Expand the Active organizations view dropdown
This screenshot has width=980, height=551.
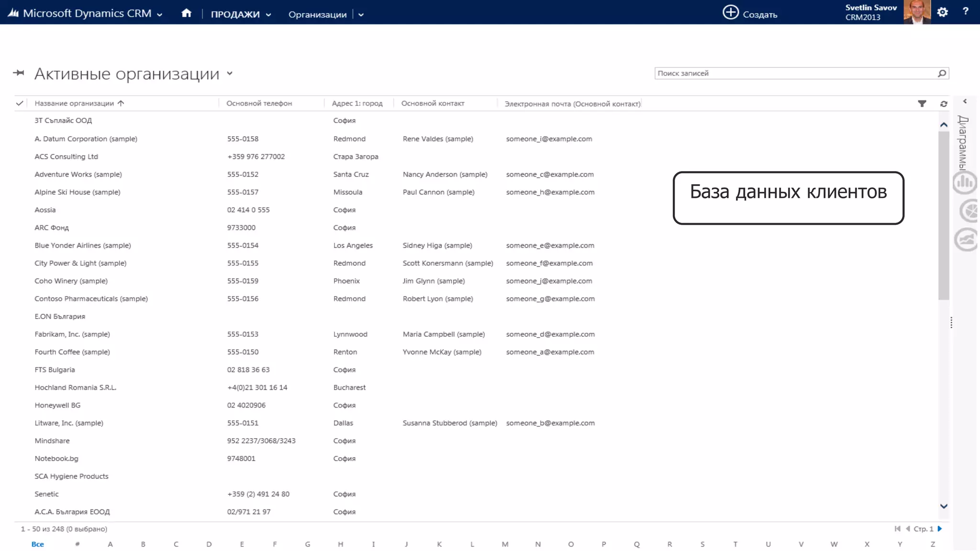click(x=230, y=74)
